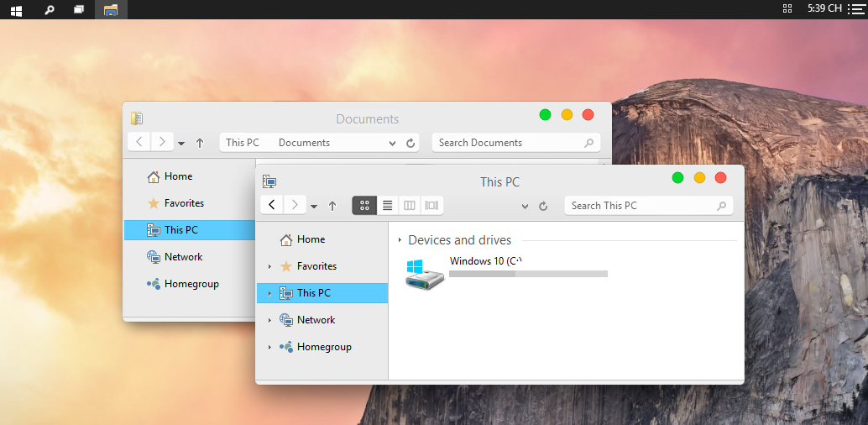Open the action center list icon
Image resolution: width=868 pixels, height=425 pixels.
(855, 9)
